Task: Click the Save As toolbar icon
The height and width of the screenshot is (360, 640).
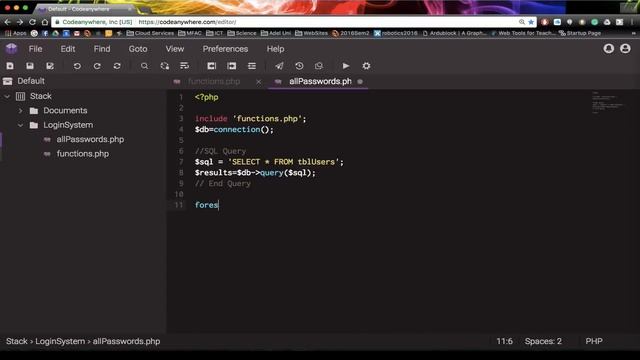Action: point(50,66)
